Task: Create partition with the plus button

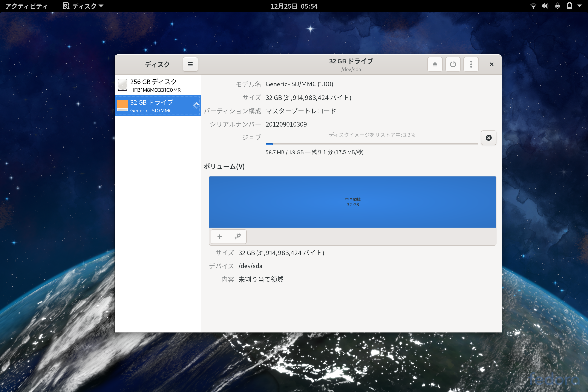Action: click(219, 236)
